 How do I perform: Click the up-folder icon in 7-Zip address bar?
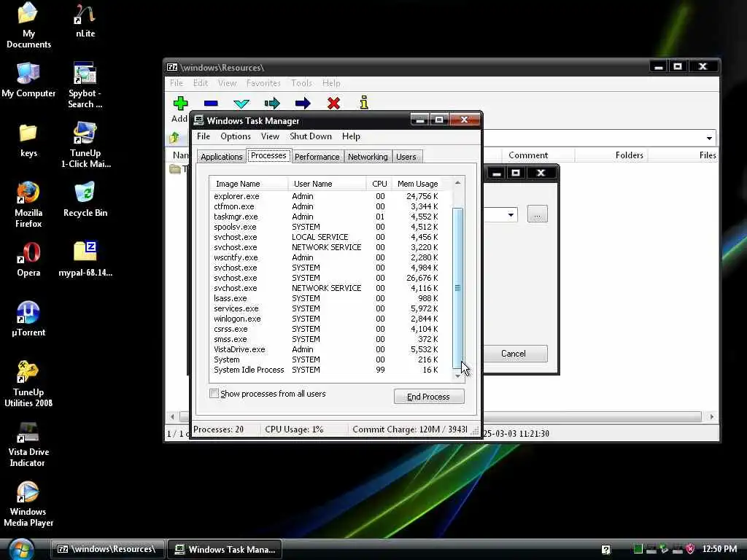(x=174, y=138)
